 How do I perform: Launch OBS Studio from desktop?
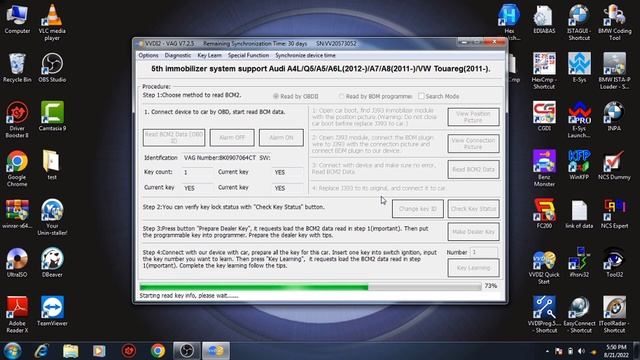[x=52, y=68]
